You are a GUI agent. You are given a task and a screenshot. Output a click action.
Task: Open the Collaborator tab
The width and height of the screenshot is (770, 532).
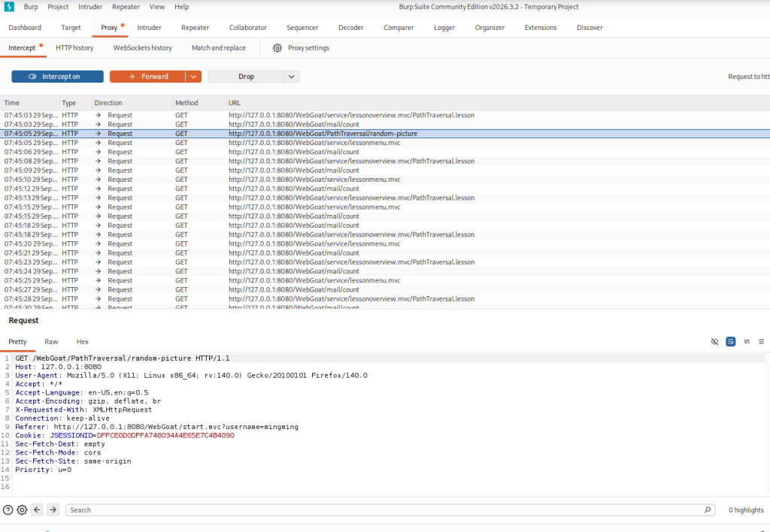pos(248,28)
